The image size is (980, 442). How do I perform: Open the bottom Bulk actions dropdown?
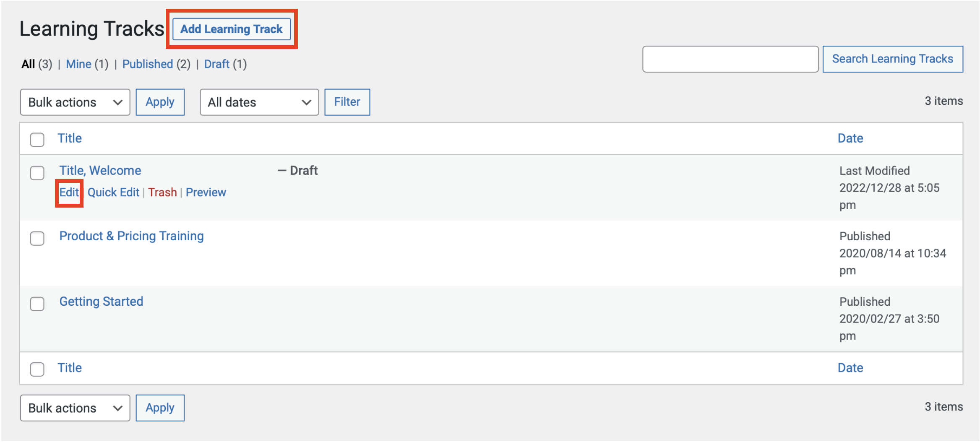[75, 408]
